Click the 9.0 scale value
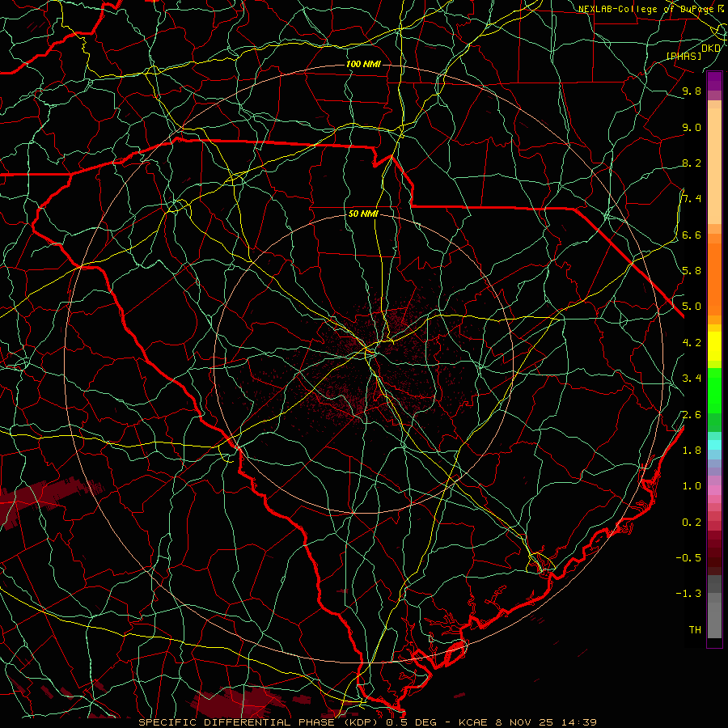 point(692,127)
